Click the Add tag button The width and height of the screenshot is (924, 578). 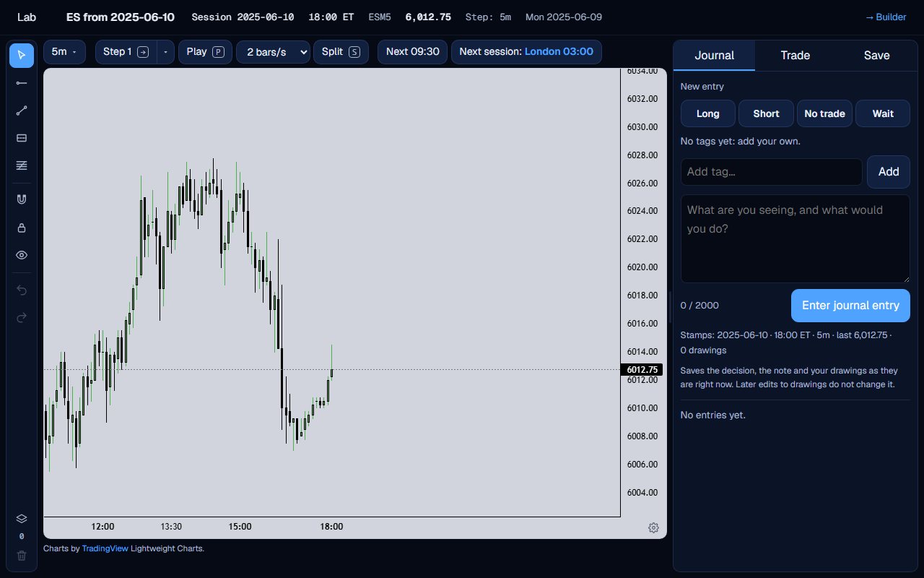click(889, 172)
